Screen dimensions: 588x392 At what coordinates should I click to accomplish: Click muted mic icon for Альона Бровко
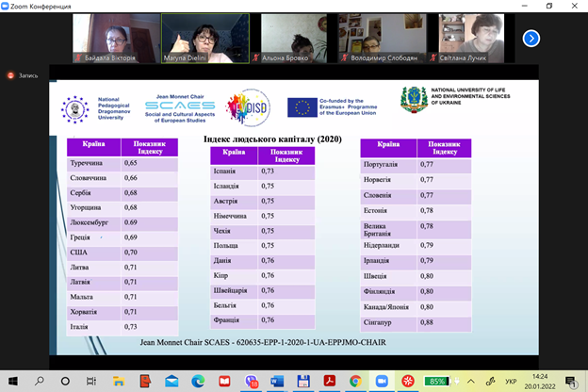coord(255,57)
